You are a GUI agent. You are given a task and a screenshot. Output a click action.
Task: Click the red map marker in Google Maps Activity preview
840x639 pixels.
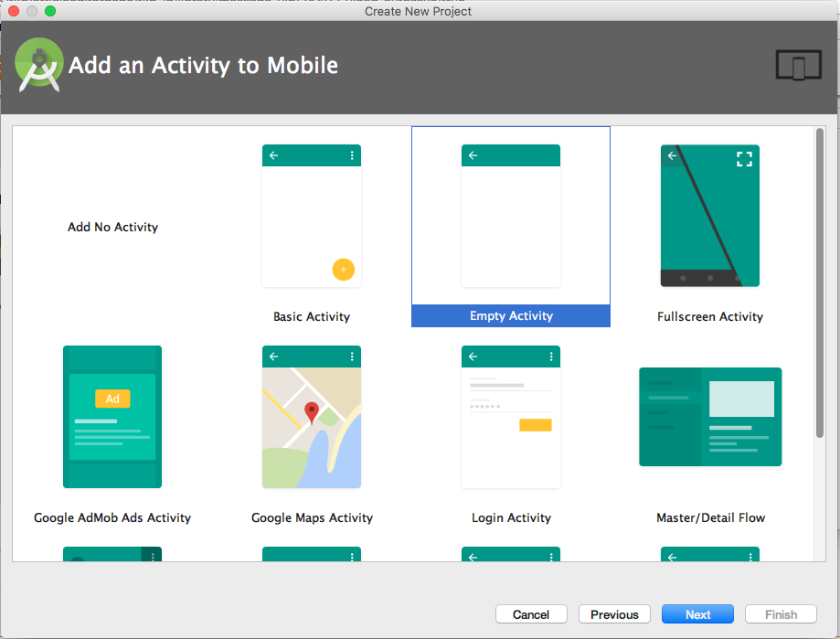[312, 411]
